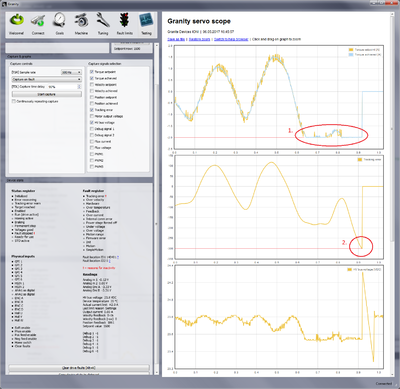Click the Clear drive faults button
The width and height of the screenshot is (400, 389).
79,368
